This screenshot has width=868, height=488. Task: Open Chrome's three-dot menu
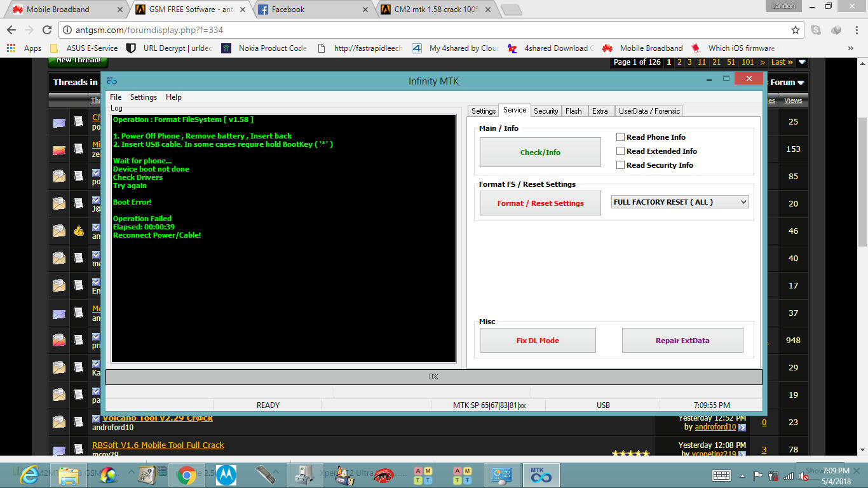(x=856, y=30)
